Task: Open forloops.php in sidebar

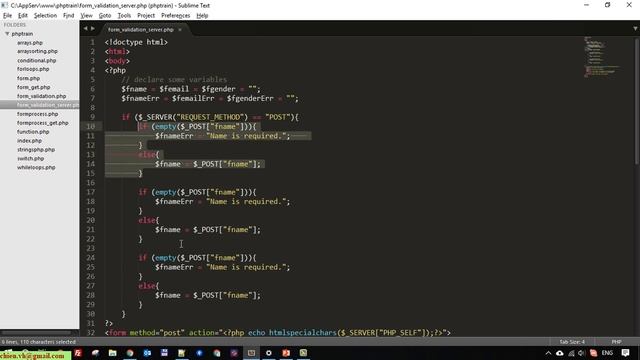Action: point(33,69)
